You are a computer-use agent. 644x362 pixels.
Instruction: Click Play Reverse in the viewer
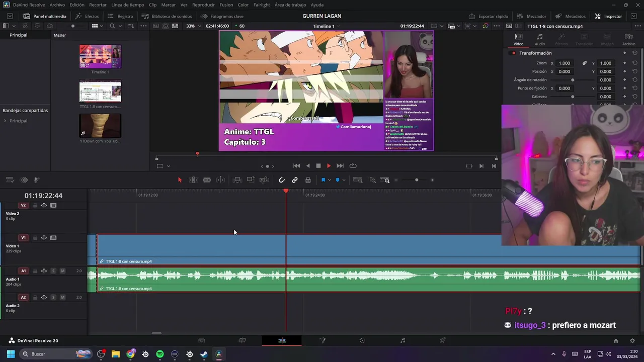coord(308,166)
